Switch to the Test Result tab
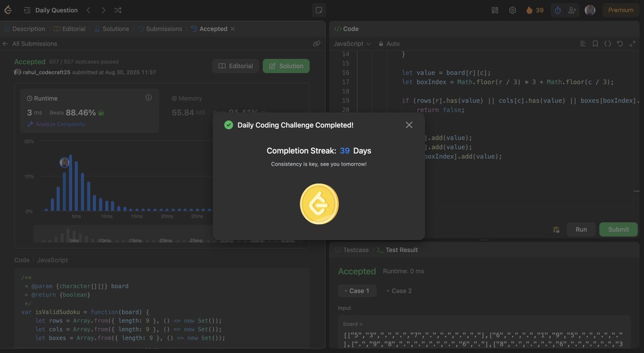This screenshot has width=644, height=353. tap(398, 250)
